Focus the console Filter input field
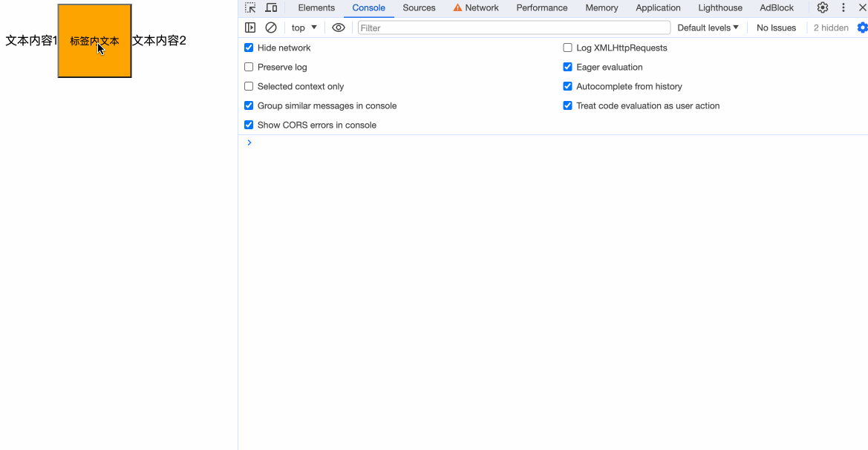 coord(514,27)
